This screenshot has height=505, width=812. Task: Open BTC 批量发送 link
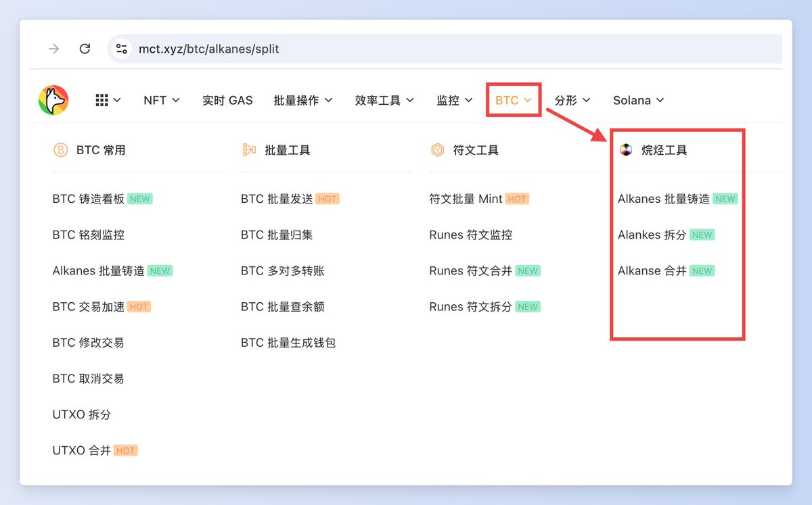coord(277,199)
